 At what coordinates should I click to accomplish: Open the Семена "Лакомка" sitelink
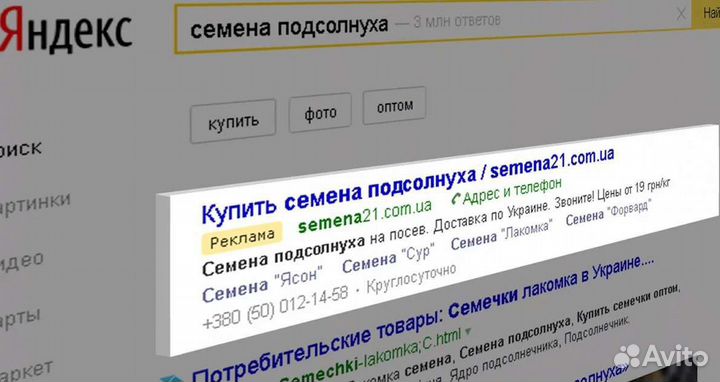pyautogui.click(x=502, y=234)
